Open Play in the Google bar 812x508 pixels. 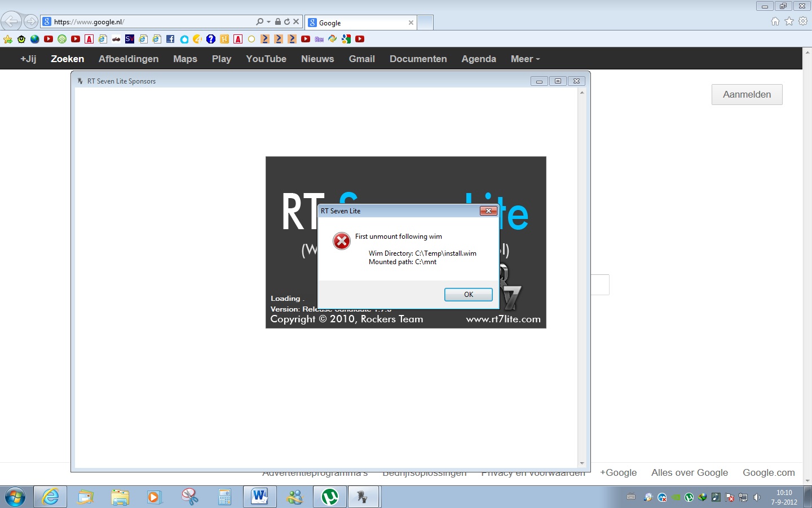click(x=222, y=59)
